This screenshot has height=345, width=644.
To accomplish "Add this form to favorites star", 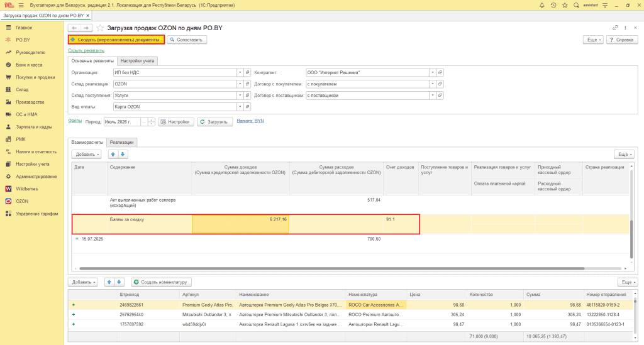I will pyautogui.click(x=100, y=28).
